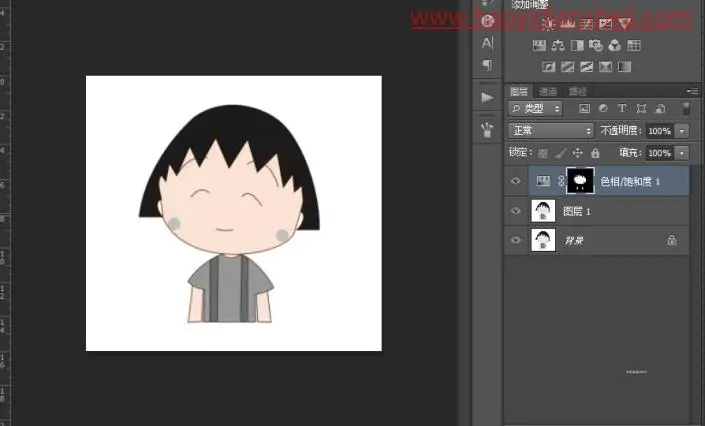Viewport: 705px width, 426px height.
Task: Click the lock icon on 背景 layer
Action: [x=672, y=240]
